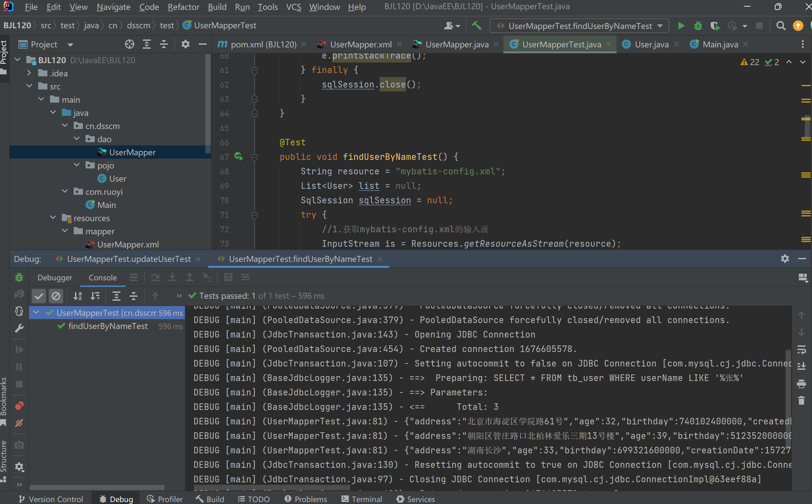812x504 pixels.
Task: Clear console with trash can icon
Action: point(801,401)
